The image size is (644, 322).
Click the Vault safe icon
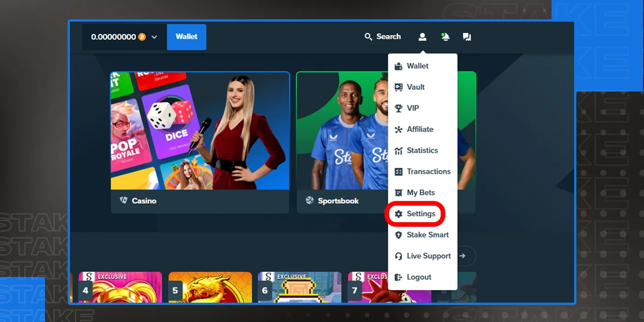click(399, 87)
